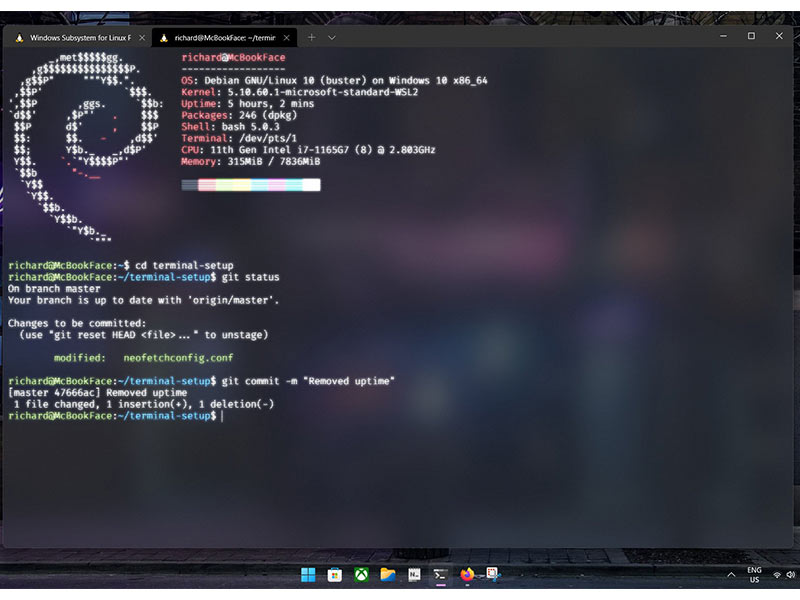Launch Microsoft Store from taskbar
The width and height of the screenshot is (800, 600).
[335, 575]
